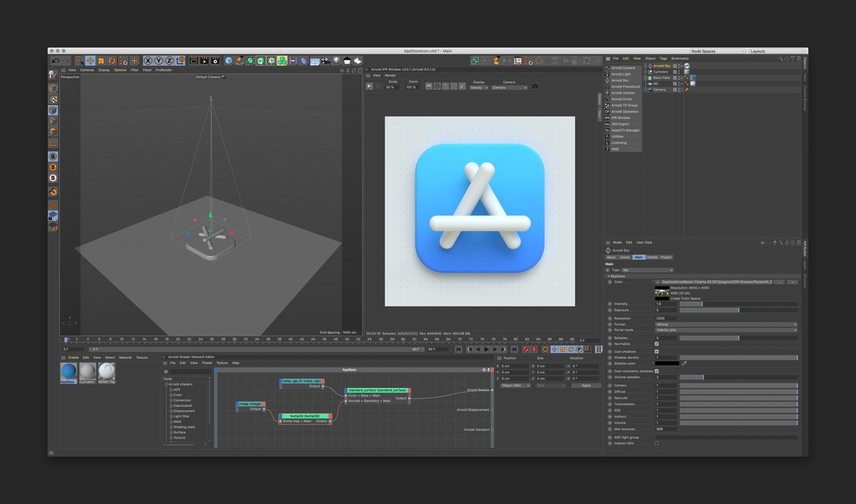Jump to end of timeline
The height and width of the screenshot is (504, 856).
(x=515, y=349)
